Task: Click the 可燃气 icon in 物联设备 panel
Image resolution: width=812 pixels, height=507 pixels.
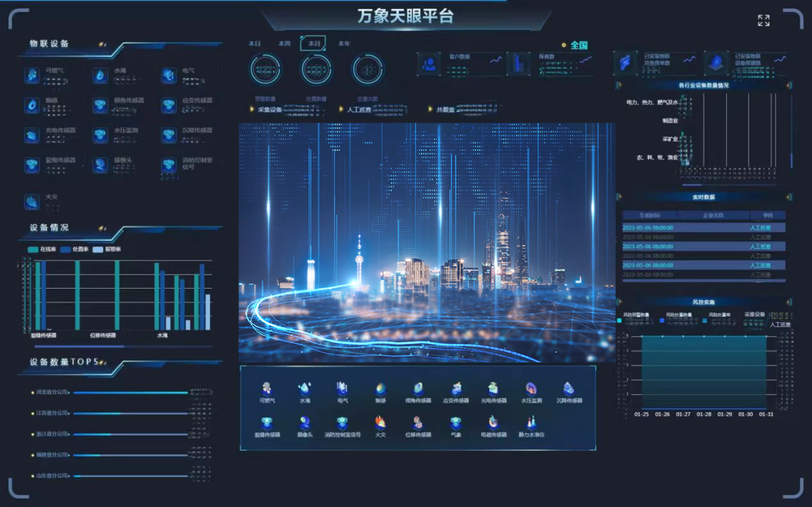Action: click(32, 76)
